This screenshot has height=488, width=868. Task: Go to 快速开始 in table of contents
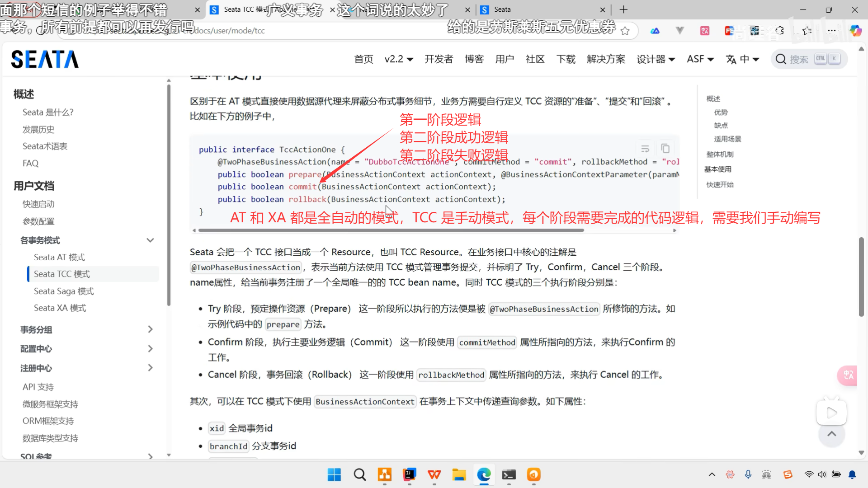[x=720, y=184]
